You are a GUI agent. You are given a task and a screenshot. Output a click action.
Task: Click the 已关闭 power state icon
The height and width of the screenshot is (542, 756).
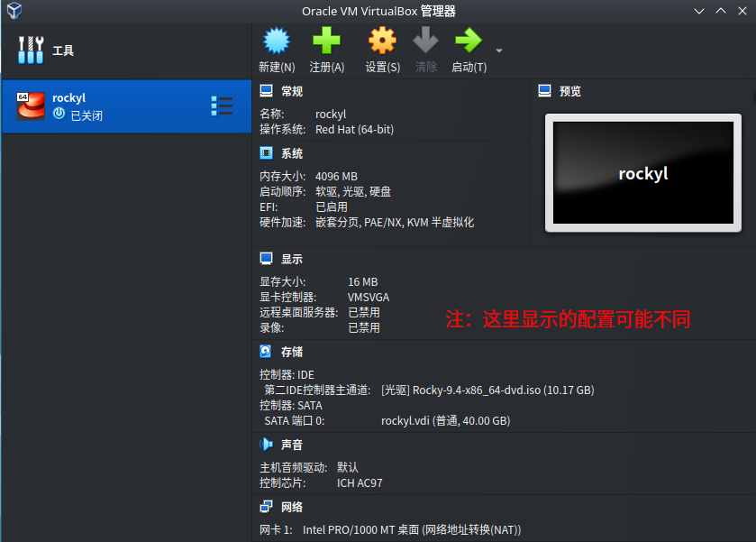[59, 114]
